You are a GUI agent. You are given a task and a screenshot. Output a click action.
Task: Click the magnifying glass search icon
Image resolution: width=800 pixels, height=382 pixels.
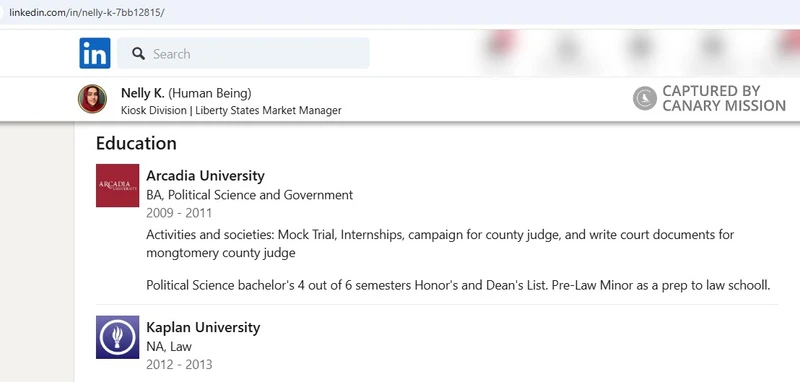[x=138, y=54]
